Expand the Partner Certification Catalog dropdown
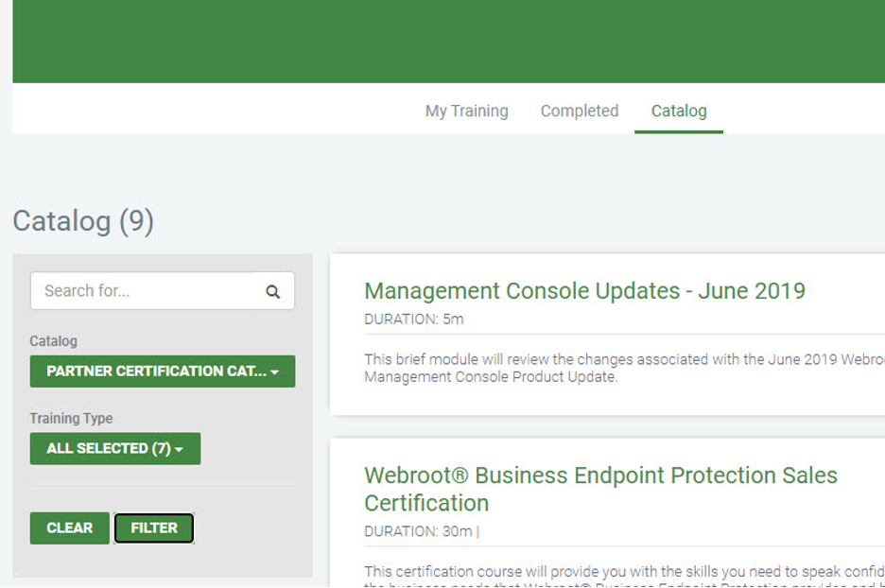The height and width of the screenshot is (588, 885). click(163, 372)
